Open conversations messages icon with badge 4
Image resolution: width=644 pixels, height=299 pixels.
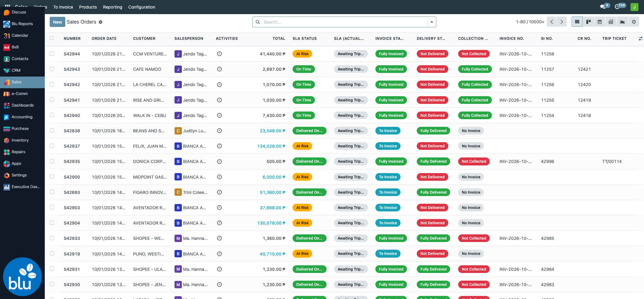coord(604,6)
